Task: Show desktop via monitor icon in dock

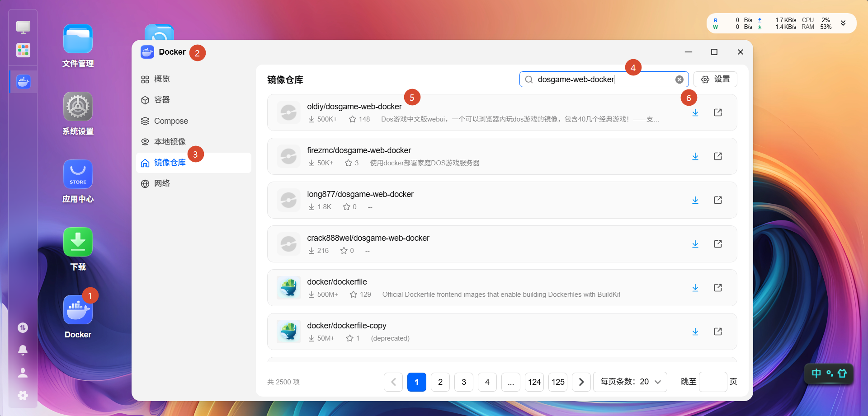Action: pyautogui.click(x=23, y=27)
